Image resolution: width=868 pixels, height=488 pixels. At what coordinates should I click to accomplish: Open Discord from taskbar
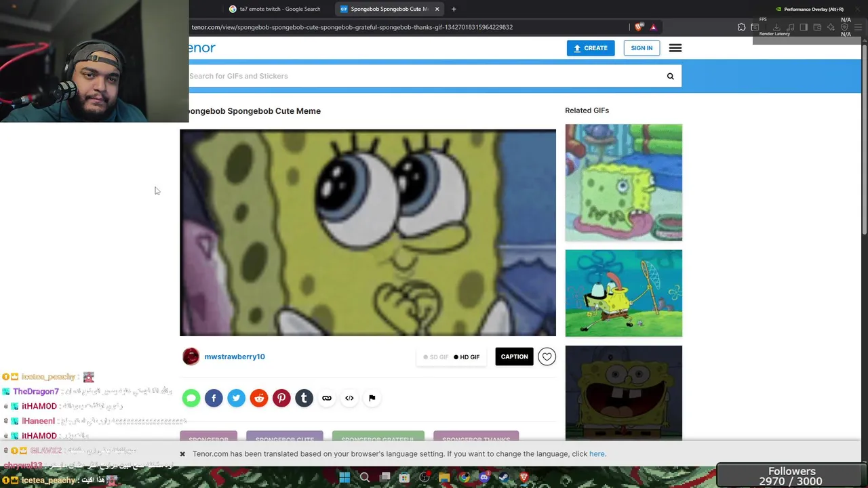(484, 478)
